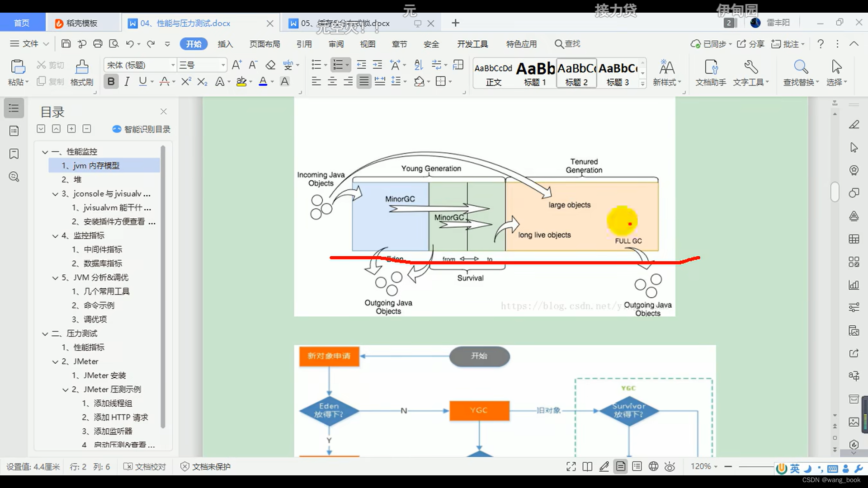
Task: Select 1、jvm 内存模型 in outline
Action: 104,166
